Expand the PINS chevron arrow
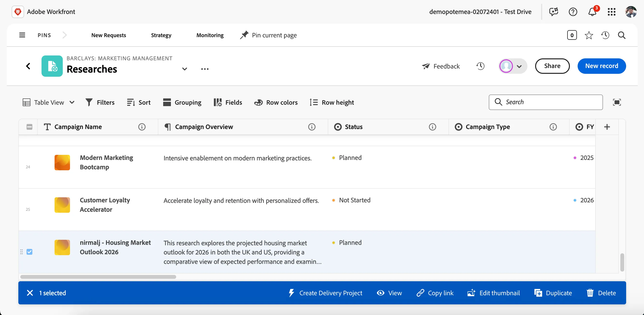Viewport: 644px width, 315px height. (x=64, y=35)
